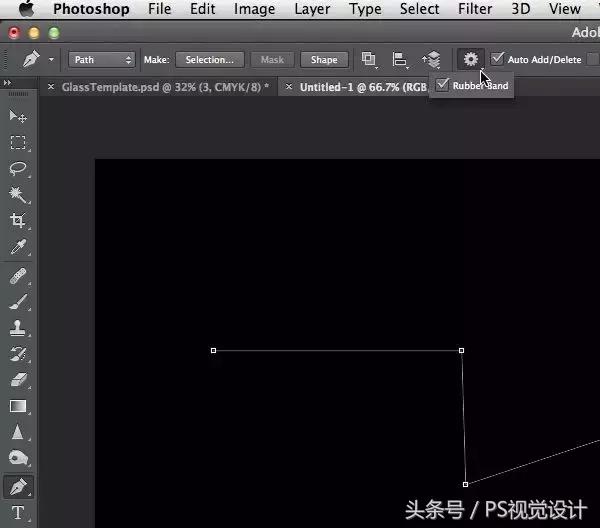
Task: Select the Crop tool
Action: [x=18, y=221]
